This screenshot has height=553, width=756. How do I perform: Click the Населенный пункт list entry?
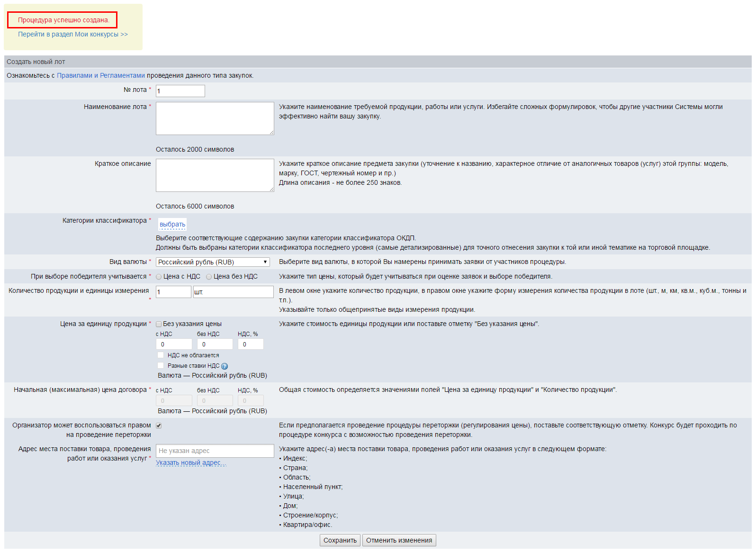(313, 487)
